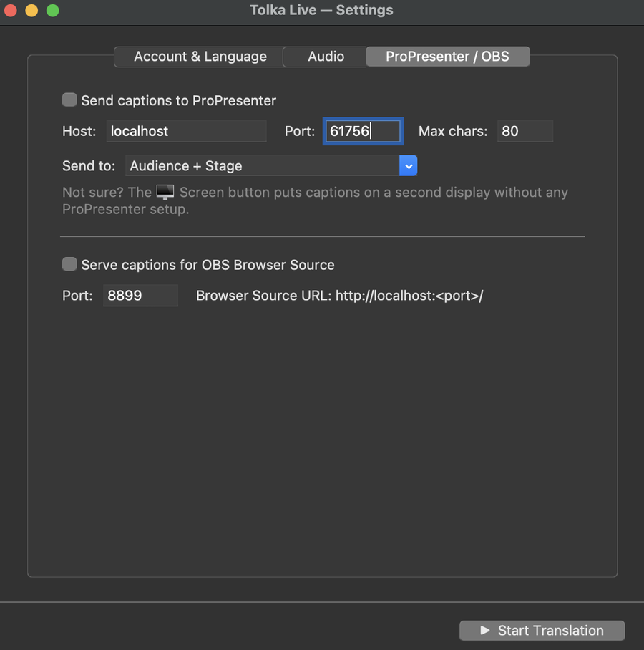Screen dimensions: 644x650
Task: Click the Screen monitor icon in hint text
Action: coord(165,192)
